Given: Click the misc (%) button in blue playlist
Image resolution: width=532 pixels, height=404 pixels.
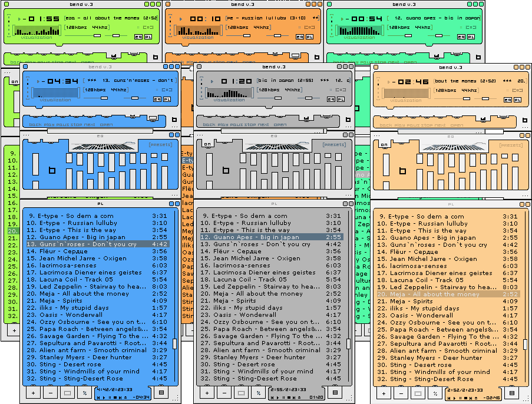Looking at the screenshot, I should click(x=85, y=393).
